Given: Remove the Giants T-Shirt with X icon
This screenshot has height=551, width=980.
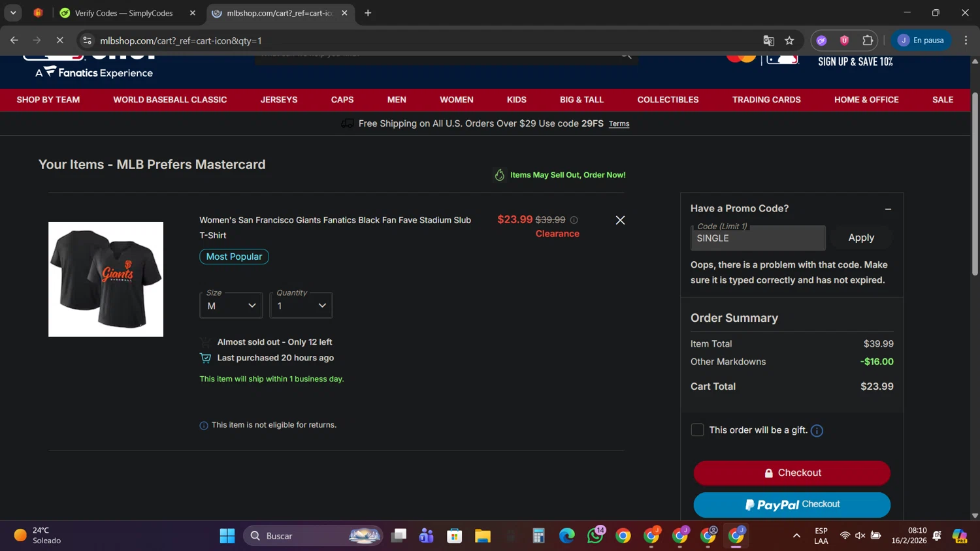Looking at the screenshot, I should [x=620, y=220].
